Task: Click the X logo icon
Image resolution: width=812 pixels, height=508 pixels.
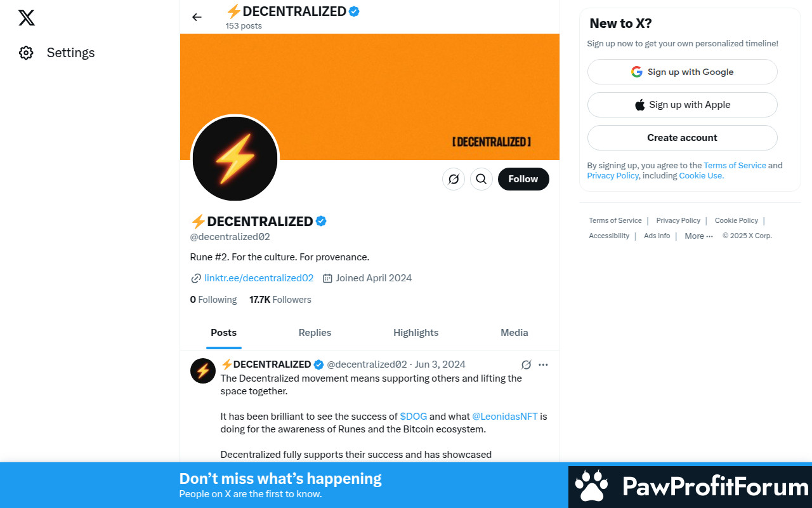Action: coord(27,18)
